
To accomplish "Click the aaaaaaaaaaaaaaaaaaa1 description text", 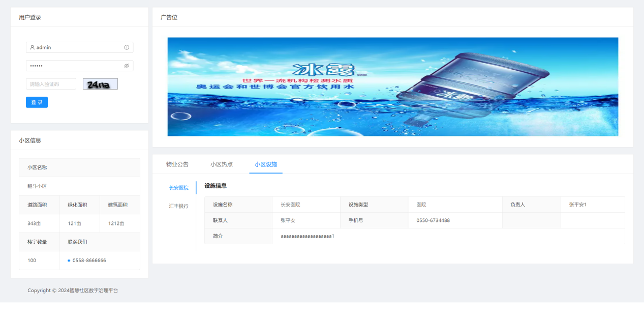I will (x=308, y=236).
